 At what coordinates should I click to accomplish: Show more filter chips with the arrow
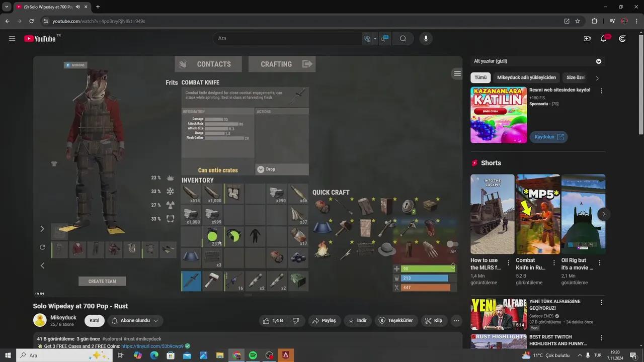pyautogui.click(x=597, y=78)
